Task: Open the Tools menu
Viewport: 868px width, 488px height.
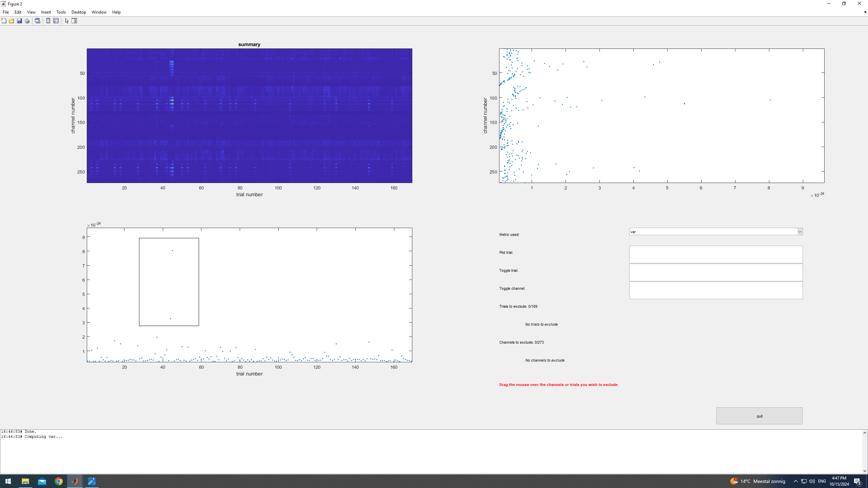Action: (x=61, y=12)
